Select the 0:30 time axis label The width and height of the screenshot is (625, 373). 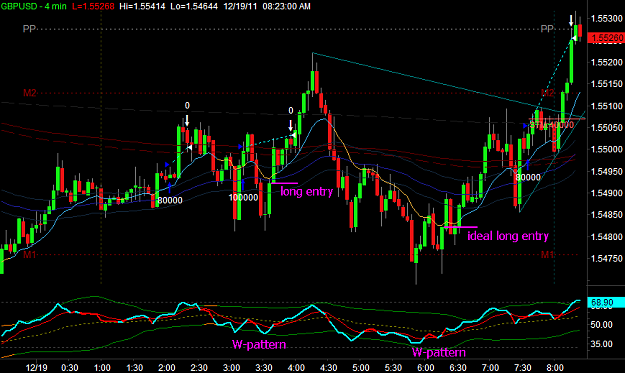click(x=70, y=367)
